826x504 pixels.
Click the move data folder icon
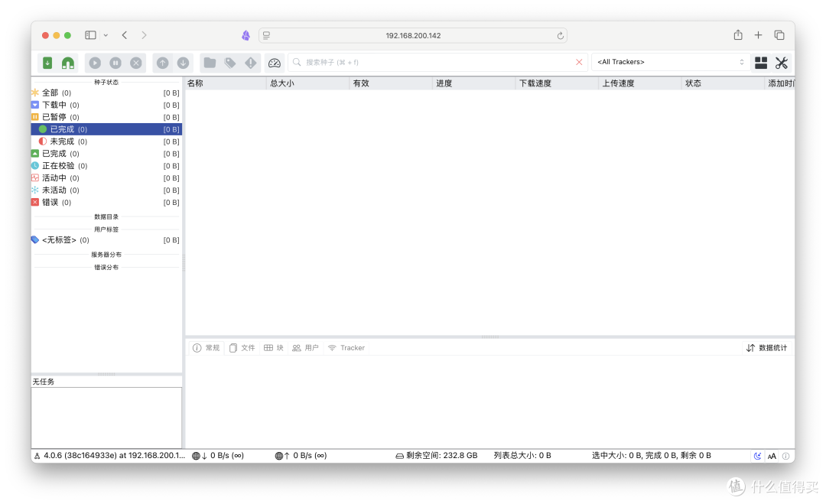coord(210,63)
